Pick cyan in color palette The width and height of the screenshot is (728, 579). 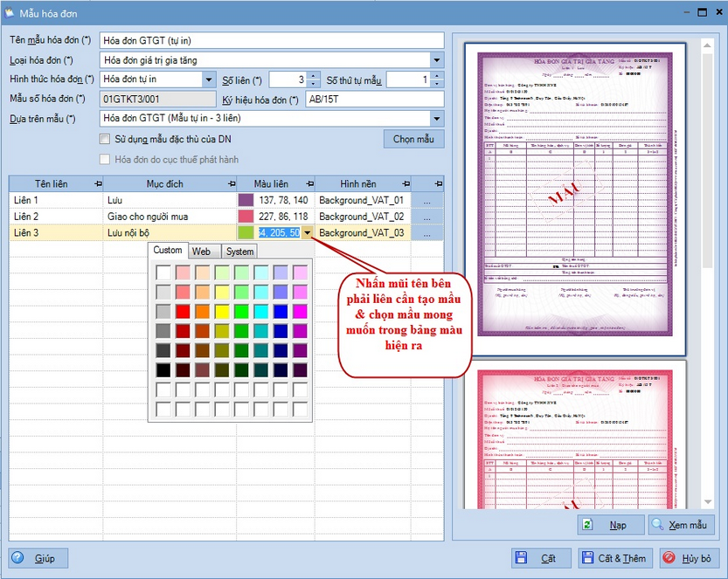pyautogui.click(x=261, y=312)
